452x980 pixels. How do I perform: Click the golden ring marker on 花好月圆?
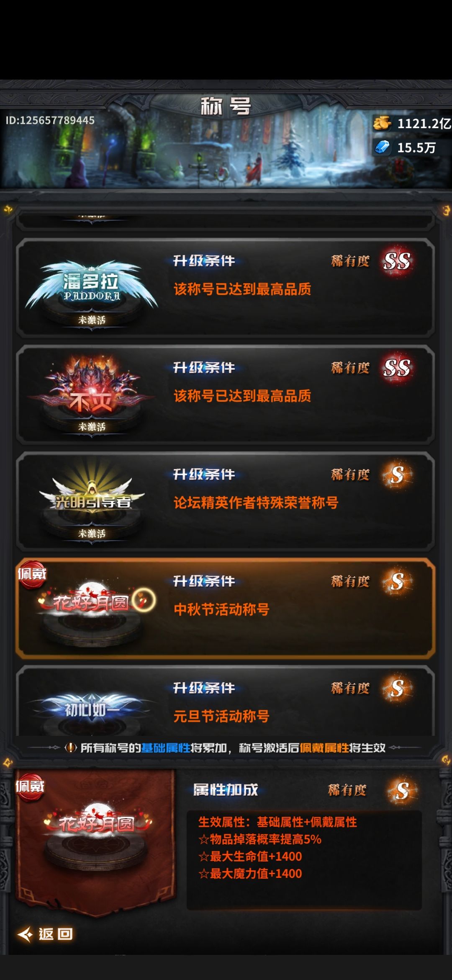[x=144, y=600]
